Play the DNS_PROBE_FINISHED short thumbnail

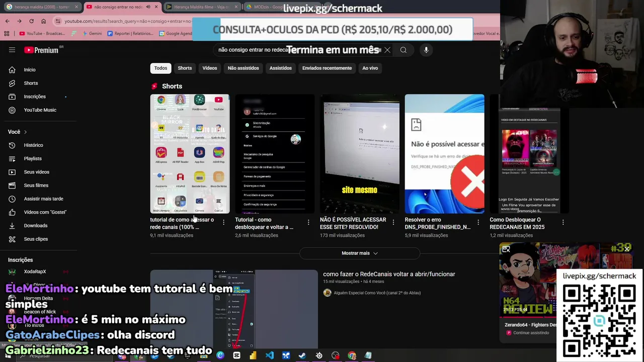point(445,154)
